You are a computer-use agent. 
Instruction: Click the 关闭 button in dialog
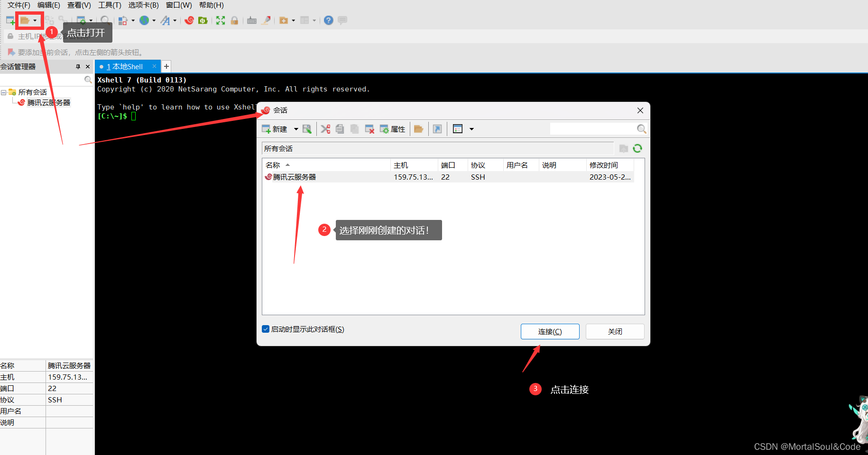coord(615,332)
